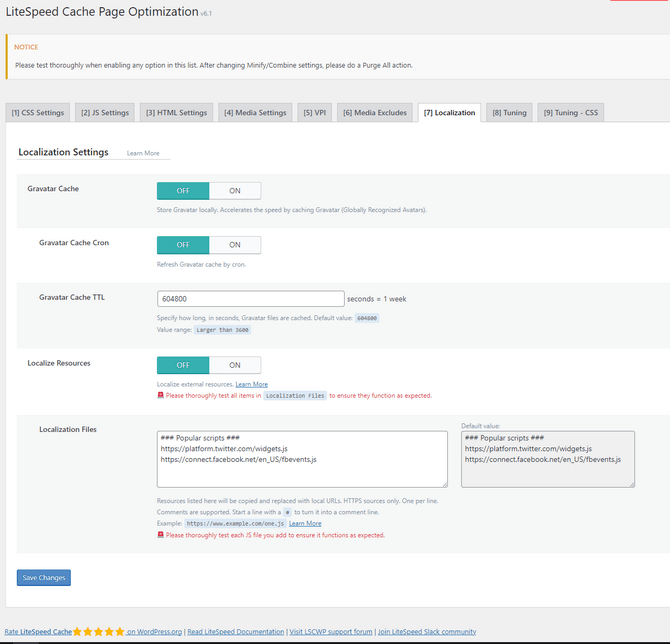Switch to the Tuning tab
The width and height of the screenshot is (670, 644).
pos(509,113)
